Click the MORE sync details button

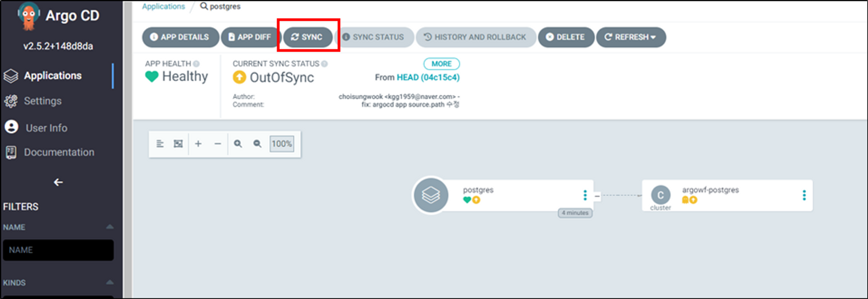click(x=441, y=64)
